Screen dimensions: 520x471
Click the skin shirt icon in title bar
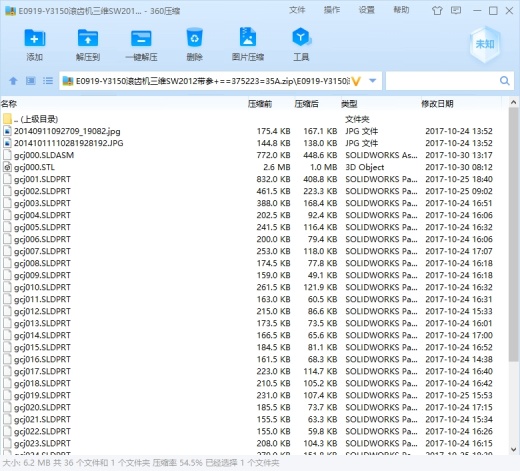[437, 11]
